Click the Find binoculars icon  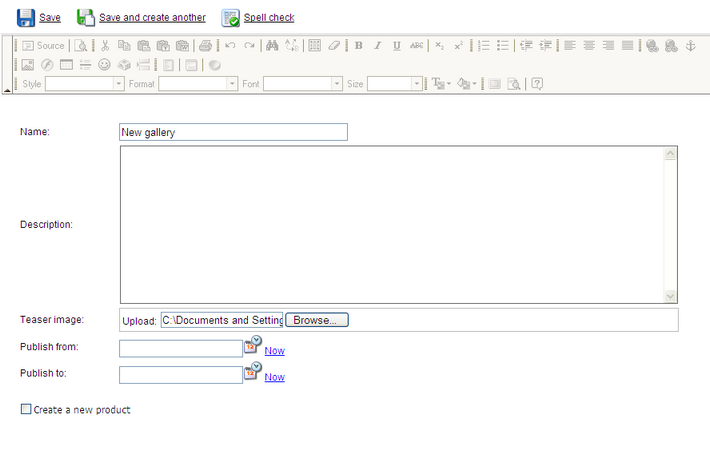(271, 46)
